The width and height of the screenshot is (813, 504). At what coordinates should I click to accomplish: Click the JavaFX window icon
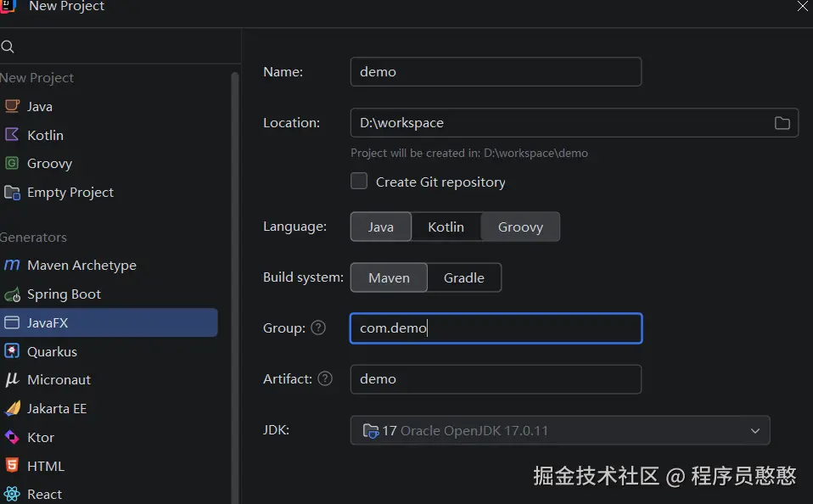pyautogui.click(x=12, y=322)
